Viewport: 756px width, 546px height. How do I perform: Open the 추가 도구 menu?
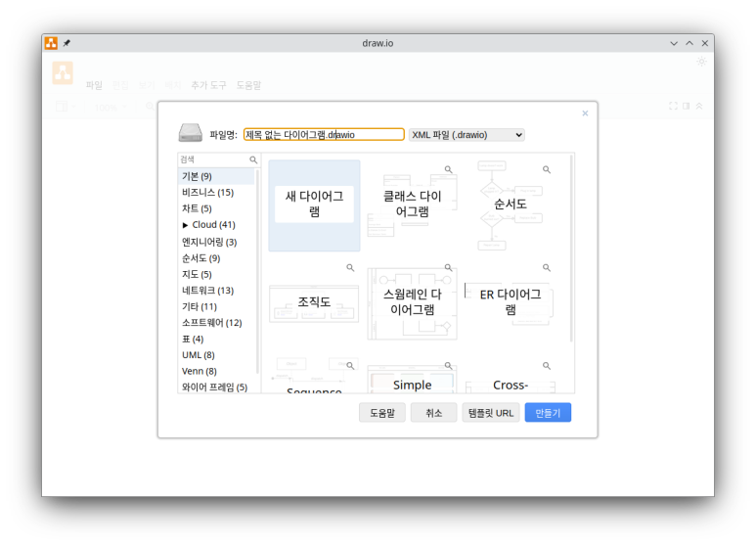point(208,85)
